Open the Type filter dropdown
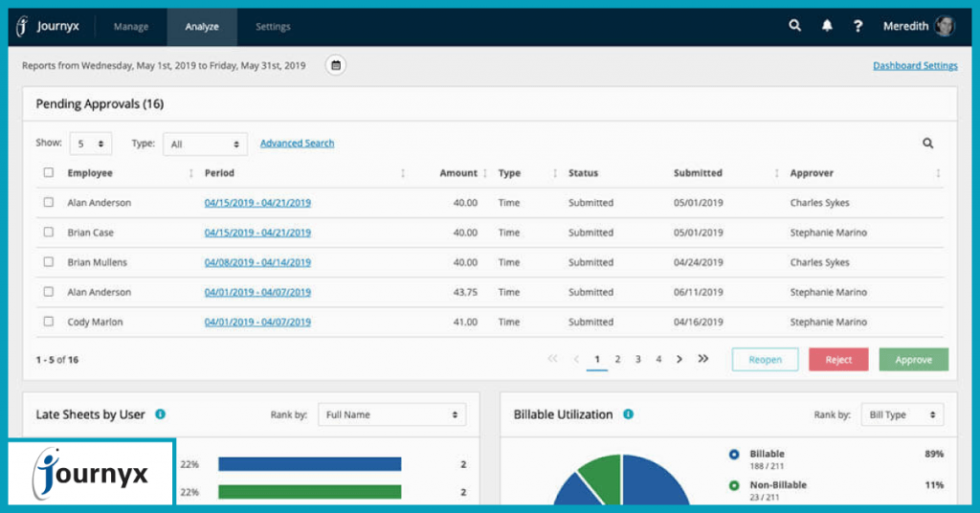Image resolution: width=980 pixels, height=513 pixels. pos(205,144)
